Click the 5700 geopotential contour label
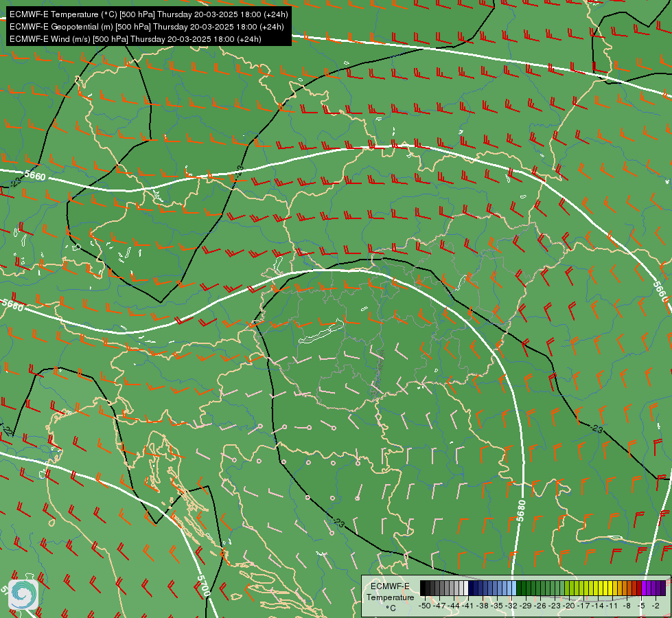This screenshot has width=672, height=618. [x=204, y=586]
